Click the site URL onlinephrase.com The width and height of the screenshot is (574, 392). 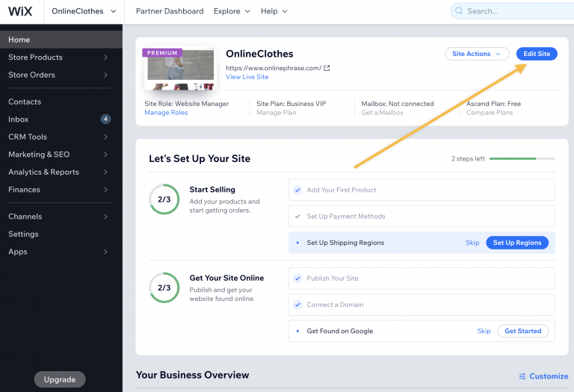pos(274,68)
